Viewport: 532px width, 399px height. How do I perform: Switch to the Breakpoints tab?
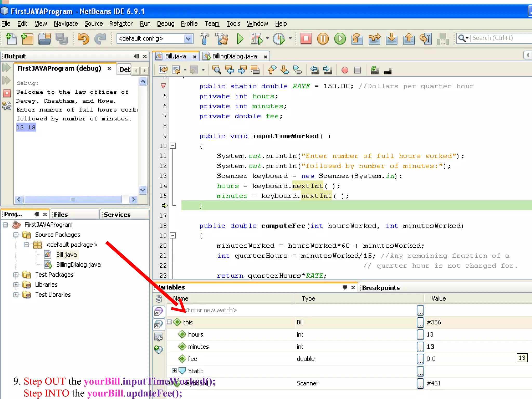coord(381,288)
